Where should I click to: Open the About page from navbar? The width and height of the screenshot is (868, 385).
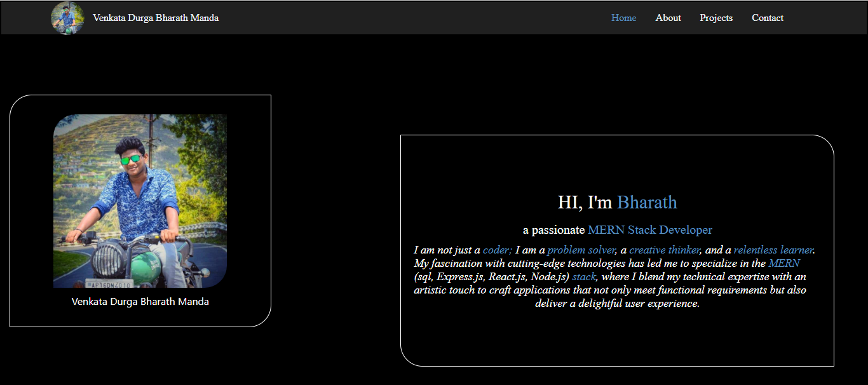click(x=668, y=18)
